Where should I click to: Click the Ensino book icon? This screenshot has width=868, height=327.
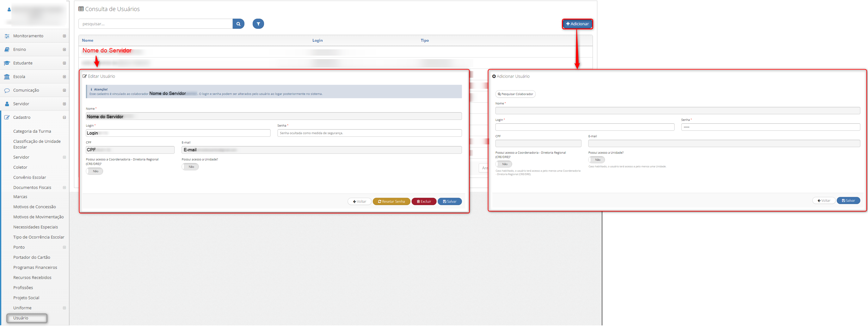(7, 50)
